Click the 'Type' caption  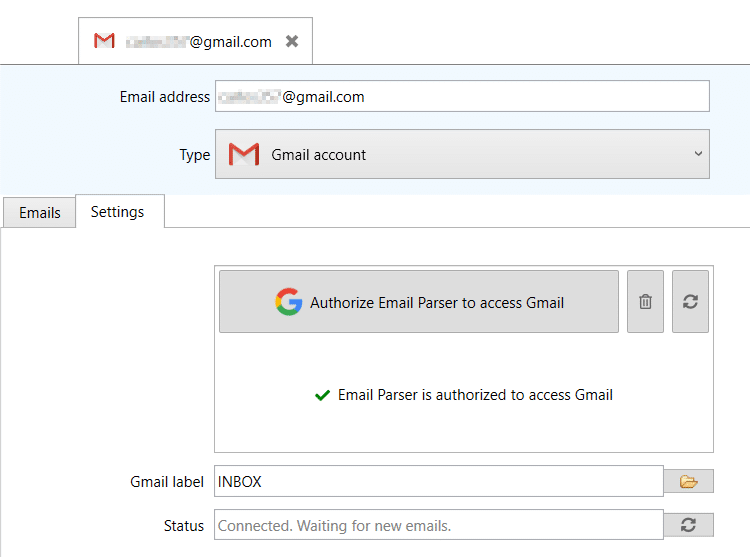[x=195, y=155]
